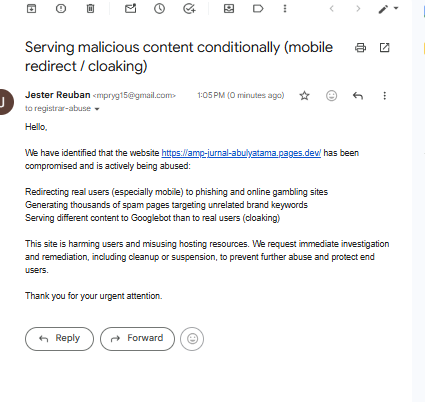This screenshot has height=402, width=425.
Task: Click the Forward button
Action: pos(137,339)
